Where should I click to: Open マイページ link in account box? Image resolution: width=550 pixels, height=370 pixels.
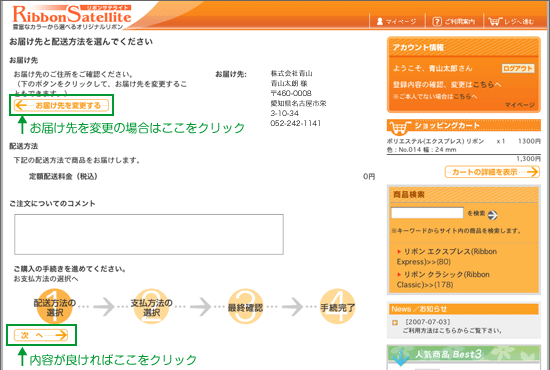coord(519,105)
